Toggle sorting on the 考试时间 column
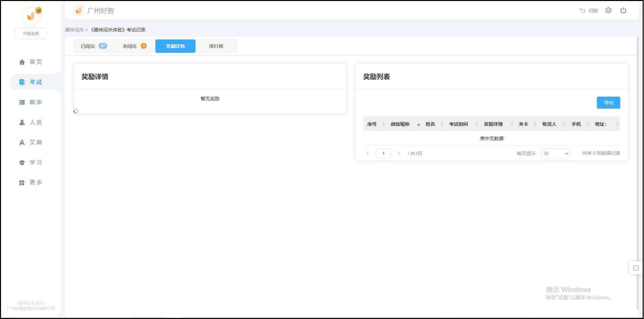The image size is (644, 319). [x=477, y=124]
